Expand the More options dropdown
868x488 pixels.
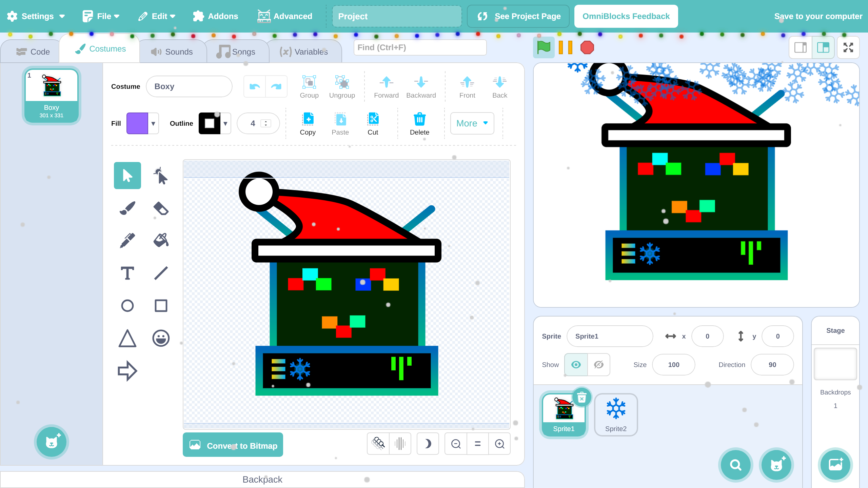472,123
